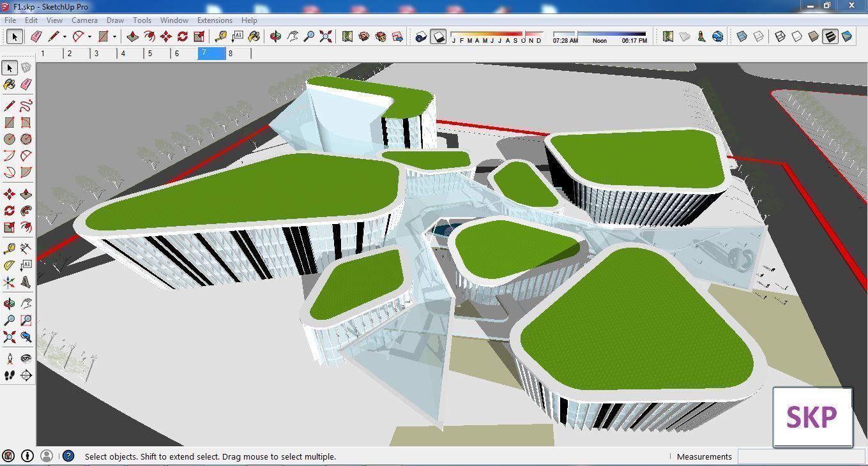
Task: Open the Extensions menu
Action: 215,20
